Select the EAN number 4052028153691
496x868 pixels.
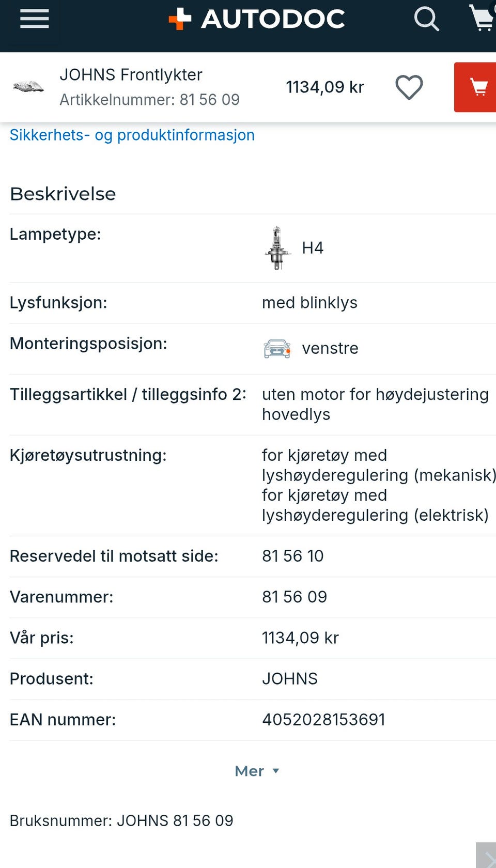(323, 719)
